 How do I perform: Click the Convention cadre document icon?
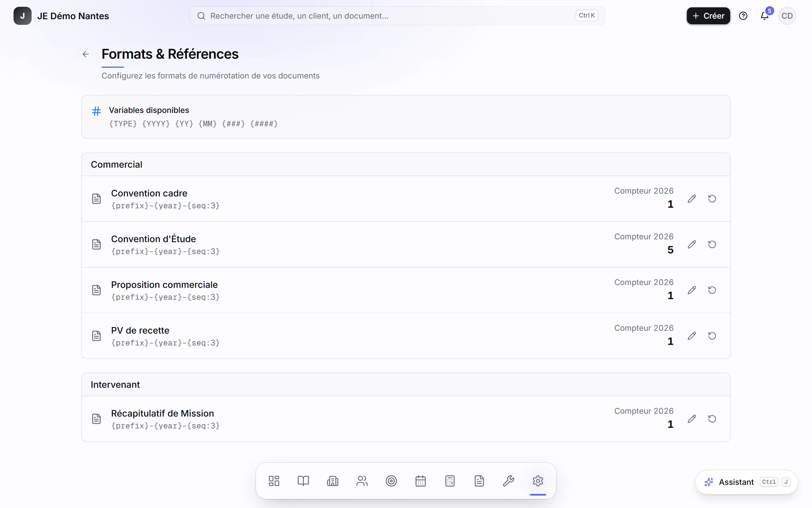pos(96,199)
